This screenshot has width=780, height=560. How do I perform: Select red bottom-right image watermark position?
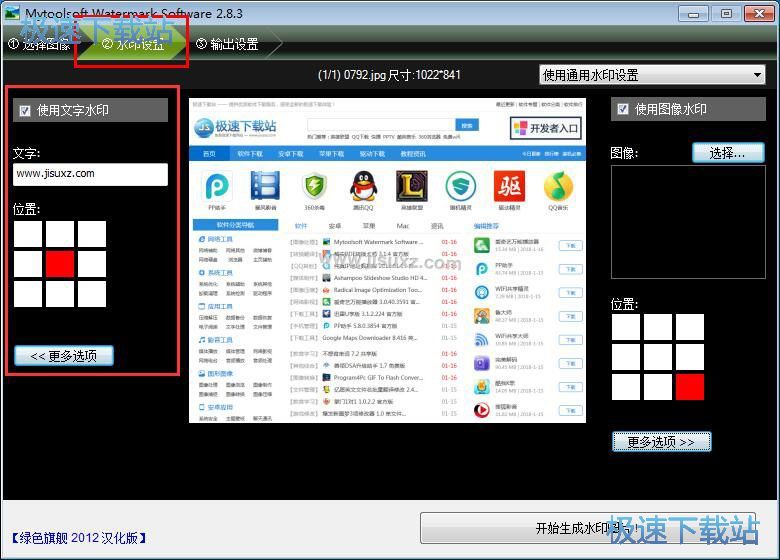coord(690,387)
